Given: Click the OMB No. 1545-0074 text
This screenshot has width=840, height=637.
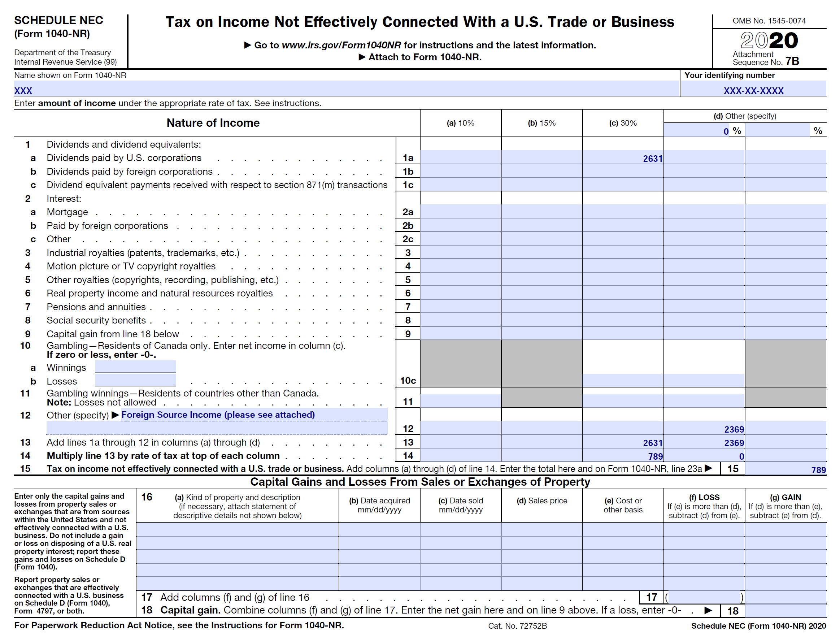Looking at the screenshot, I should (769, 21).
